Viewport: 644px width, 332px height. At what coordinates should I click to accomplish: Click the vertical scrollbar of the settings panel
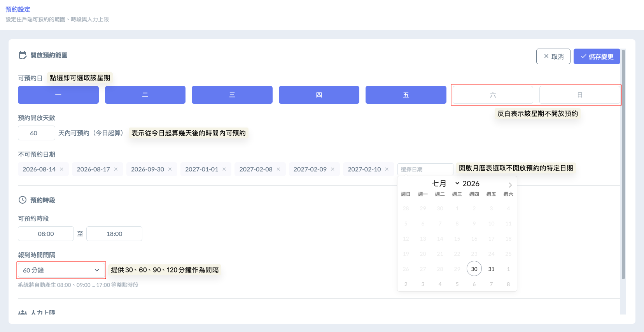click(x=623, y=164)
